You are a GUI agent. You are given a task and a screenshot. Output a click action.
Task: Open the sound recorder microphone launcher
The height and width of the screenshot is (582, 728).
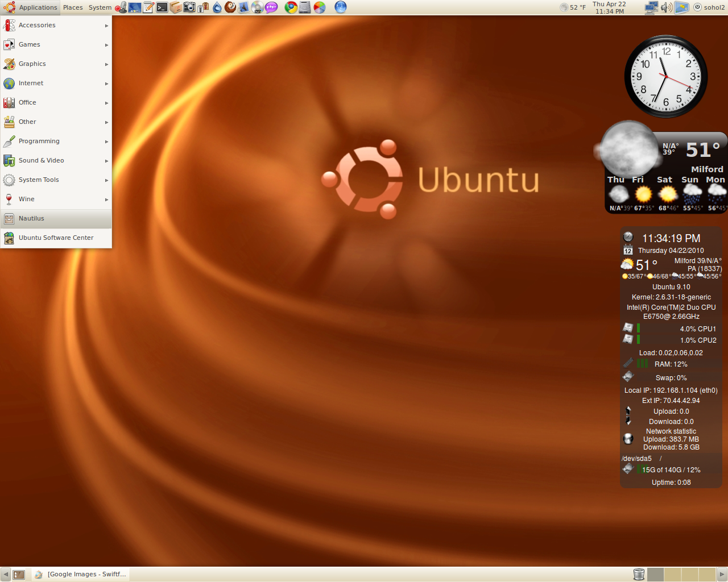(x=121, y=7)
